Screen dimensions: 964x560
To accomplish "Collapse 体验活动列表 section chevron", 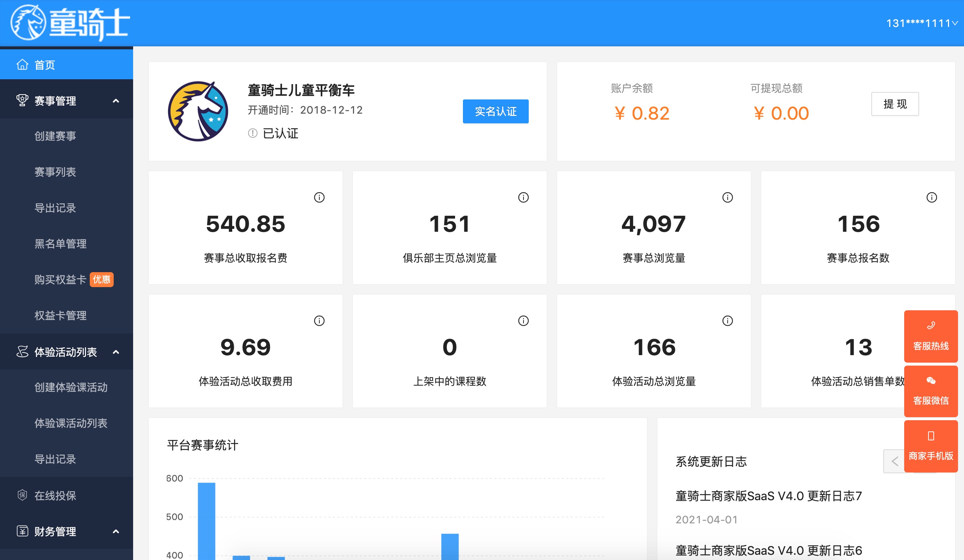I will click(116, 352).
